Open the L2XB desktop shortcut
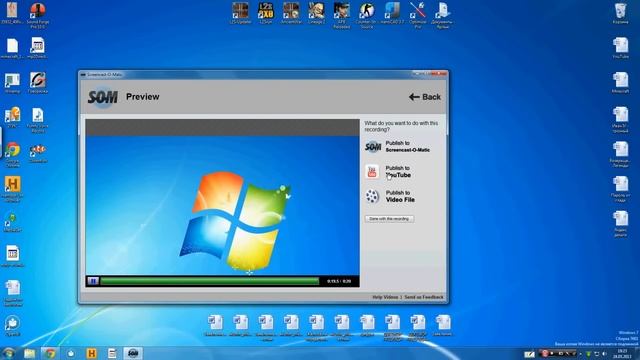This screenshot has width=640, height=360. coord(266,13)
